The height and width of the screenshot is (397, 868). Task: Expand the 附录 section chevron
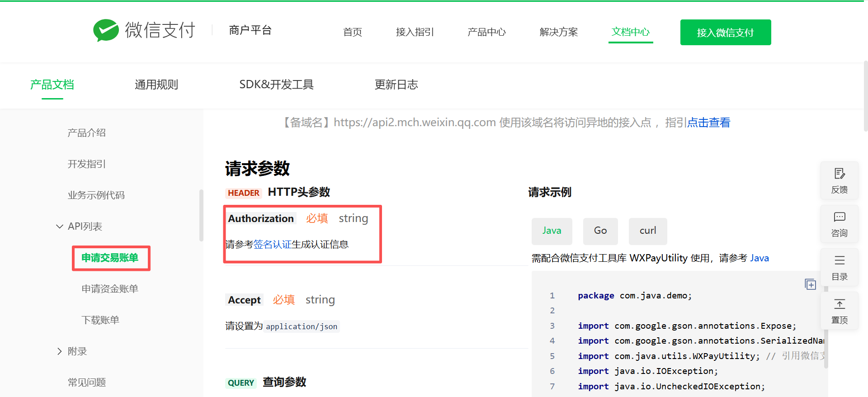coord(59,351)
